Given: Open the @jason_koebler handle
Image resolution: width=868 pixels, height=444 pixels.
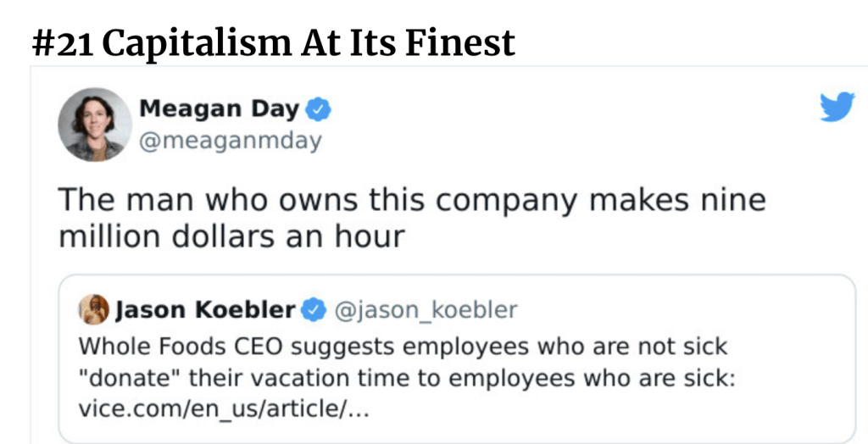Looking at the screenshot, I should 426,310.
